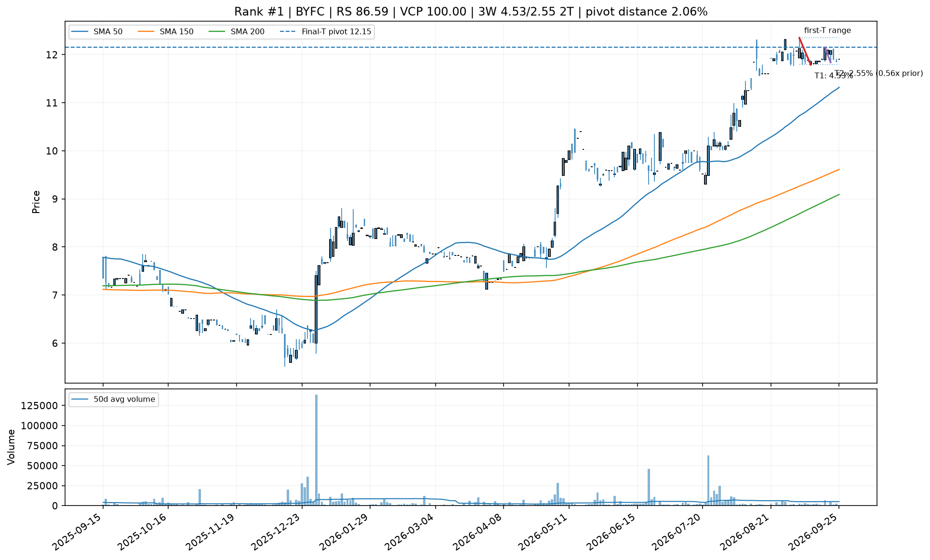Click the SMA 50 legend entry
The width and height of the screenshot is (930, 560).
click(x=97, y=32)
